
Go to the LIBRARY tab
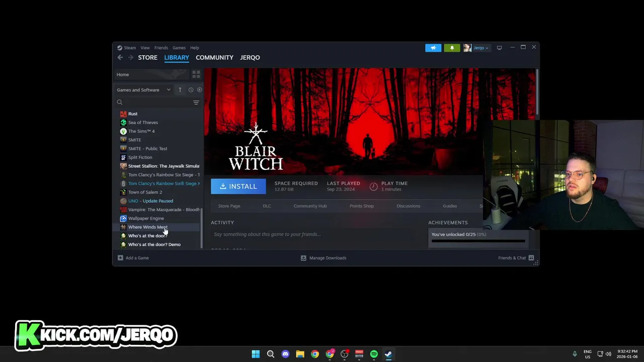[177, 57]
